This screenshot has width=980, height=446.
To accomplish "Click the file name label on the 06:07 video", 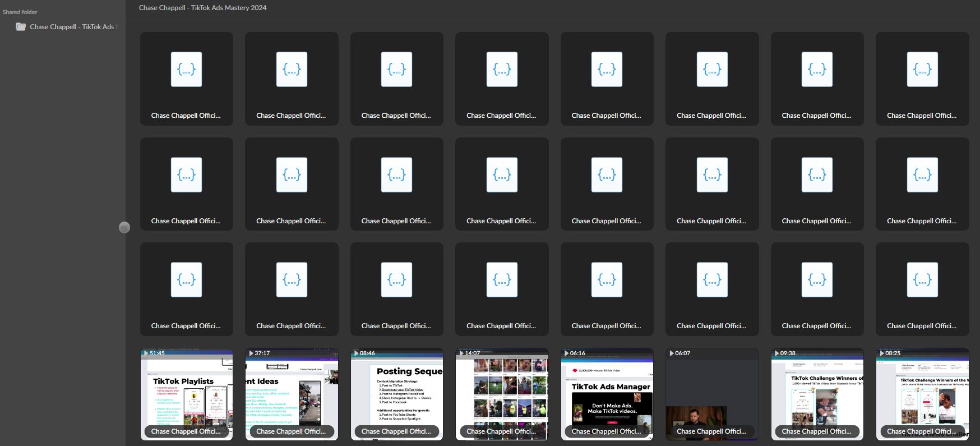I will click(711, 431).
